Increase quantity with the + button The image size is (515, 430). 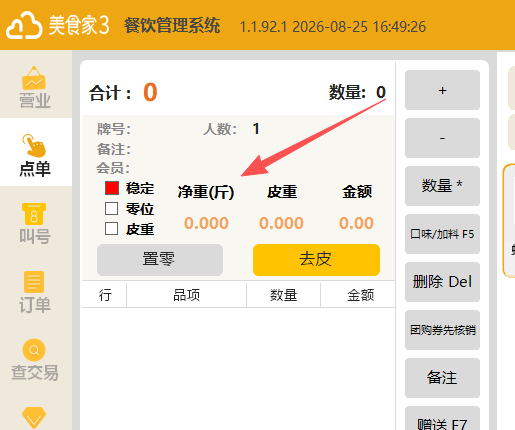[x=442, y=90]
